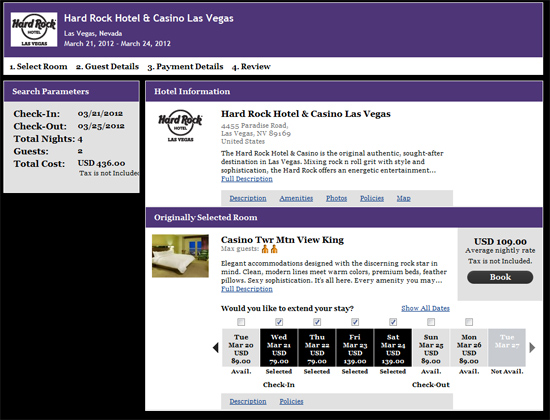
Task: Select the Tue Mar 20 date cell
Action: coord(241,348)
